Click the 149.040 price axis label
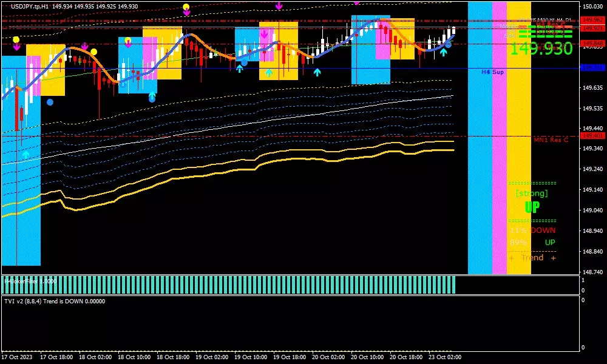Image resolution: width=607 pixels, height=364 pixels. [x=592, y=211]
